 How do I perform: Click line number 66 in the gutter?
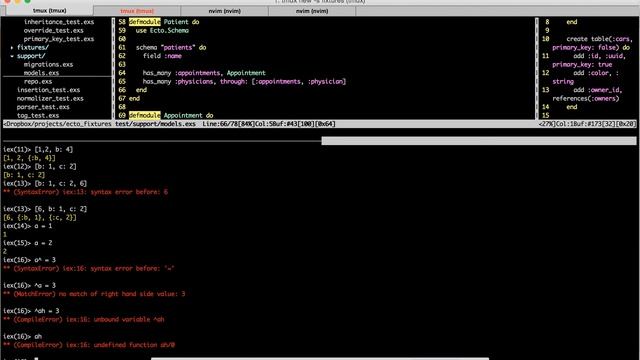tap(122, 90)
